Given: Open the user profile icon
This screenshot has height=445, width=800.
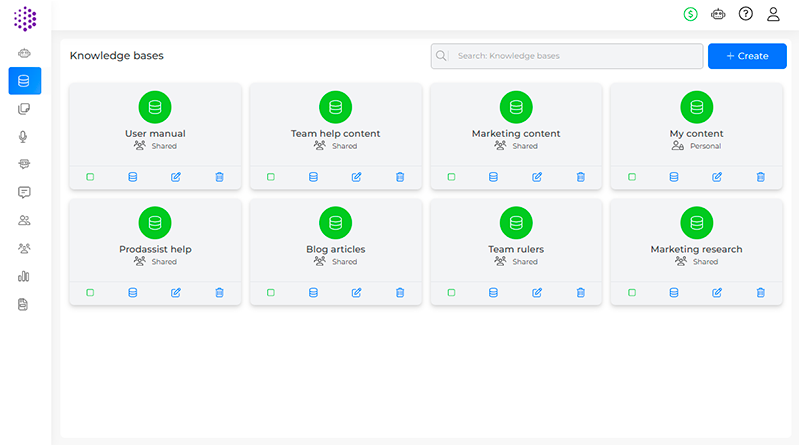Looking at the screenshot, I should 773,14.
